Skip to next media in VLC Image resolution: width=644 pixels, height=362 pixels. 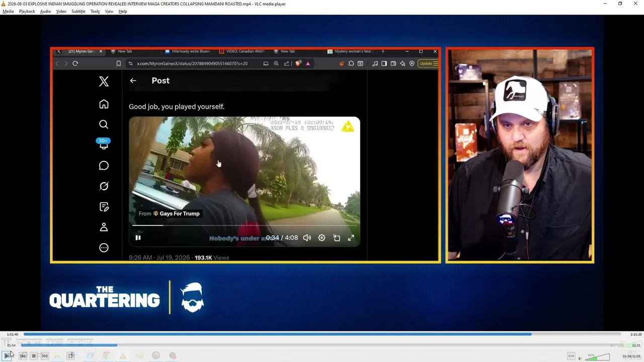coord(44,355)
